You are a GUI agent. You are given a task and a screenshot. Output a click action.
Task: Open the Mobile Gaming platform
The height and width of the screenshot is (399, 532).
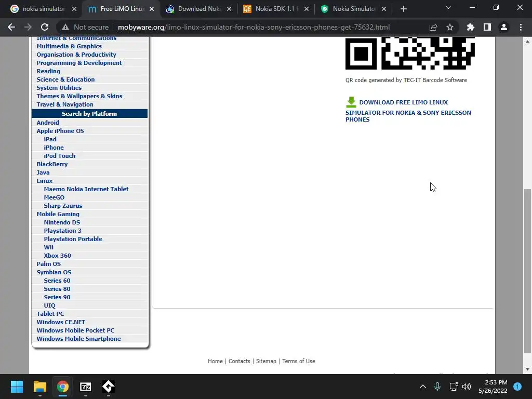coord(58,214)
